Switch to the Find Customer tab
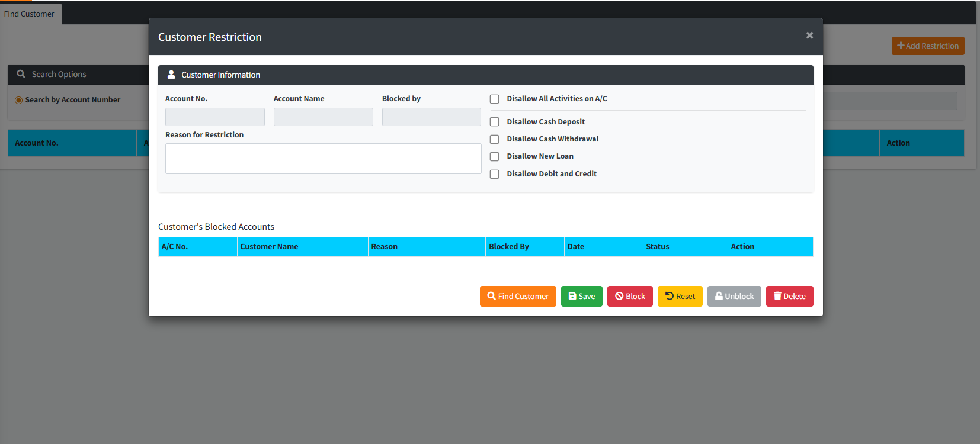The width and height of the screenshot is (980, 444). pos(29,14)
